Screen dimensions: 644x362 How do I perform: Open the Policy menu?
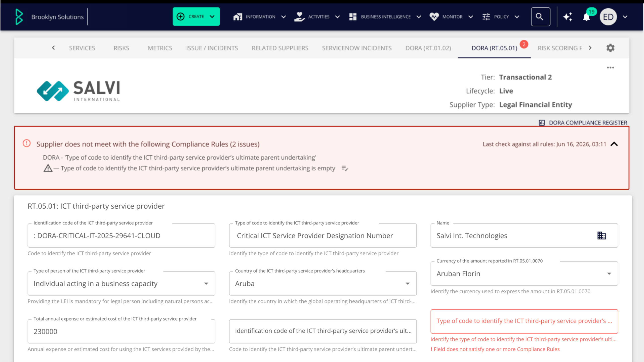501,17
